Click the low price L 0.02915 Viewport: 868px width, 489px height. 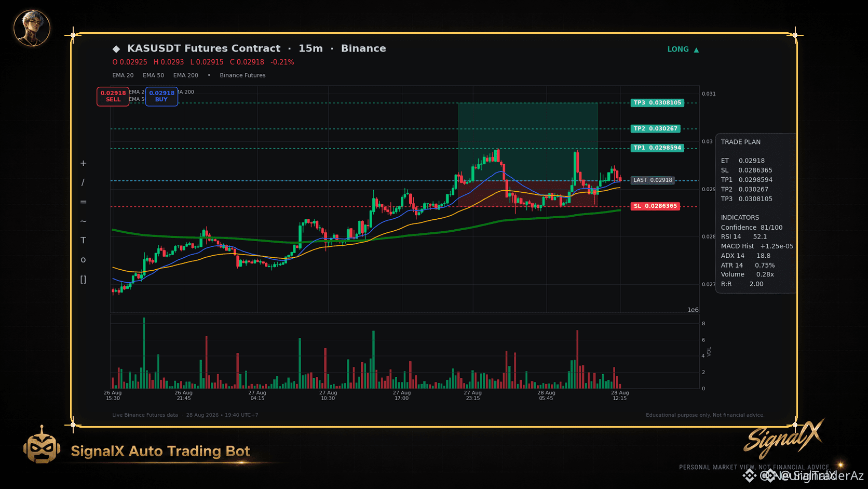(x=207, y=62)
